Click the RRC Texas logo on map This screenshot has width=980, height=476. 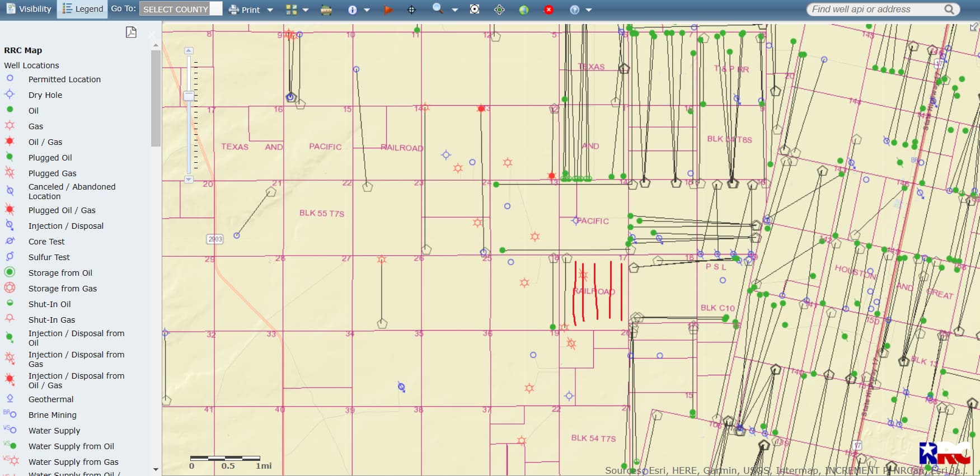945,453
